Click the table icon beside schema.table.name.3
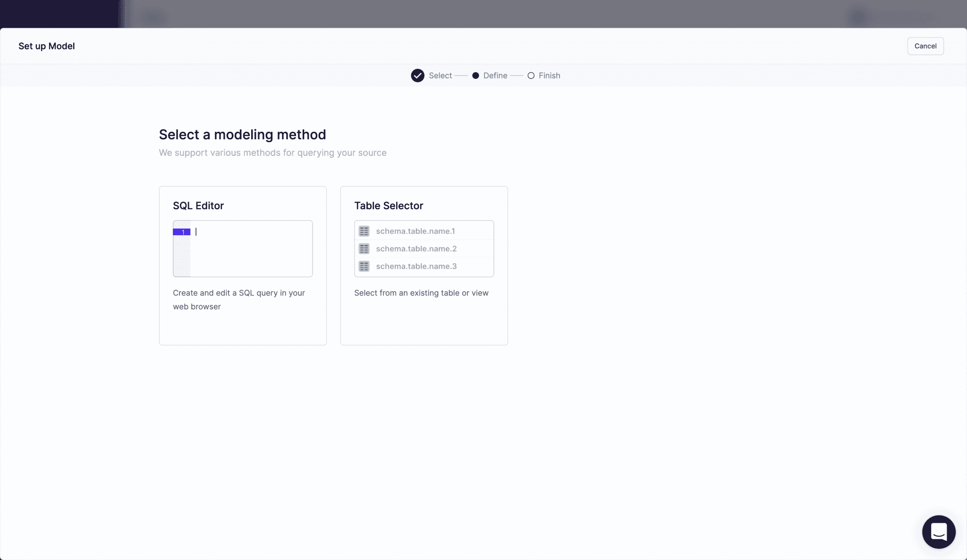 click(364, 266)
